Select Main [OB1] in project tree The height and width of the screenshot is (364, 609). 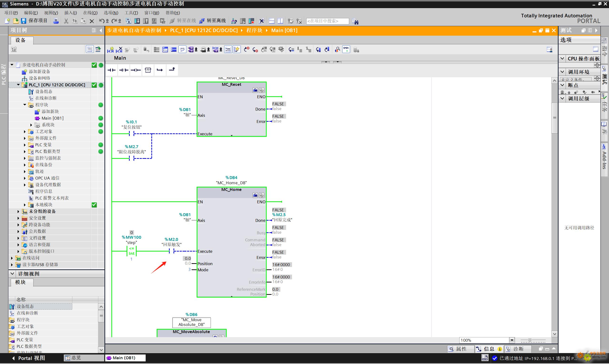[52, 118]
